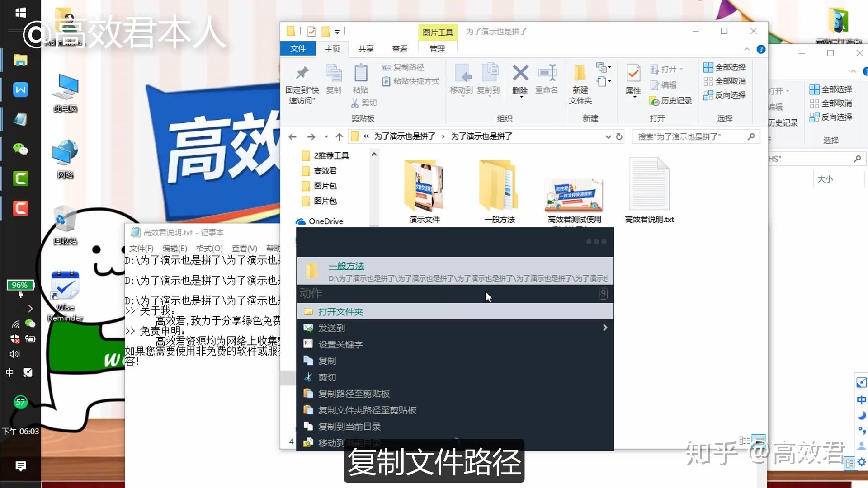The height and width of the screenshot is (488, 868).
Task: Open the 此电脑 desktop icon
Action: 65,94
